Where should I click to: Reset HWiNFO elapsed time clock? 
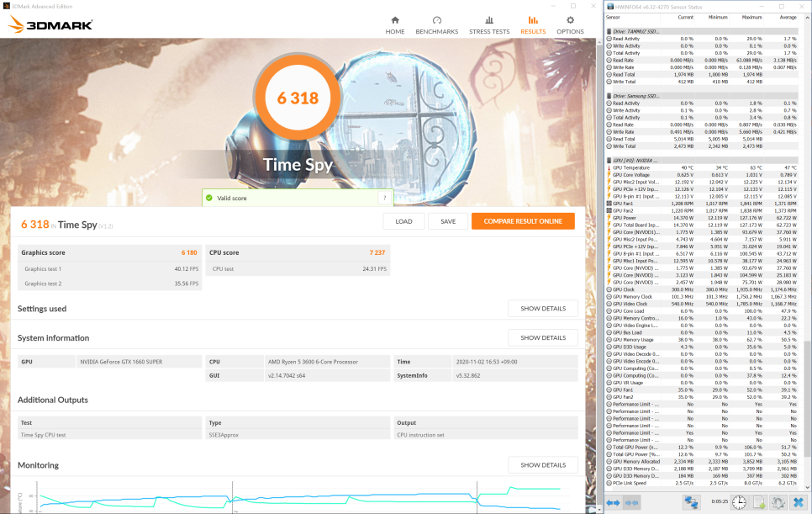[x=739, y=502]
